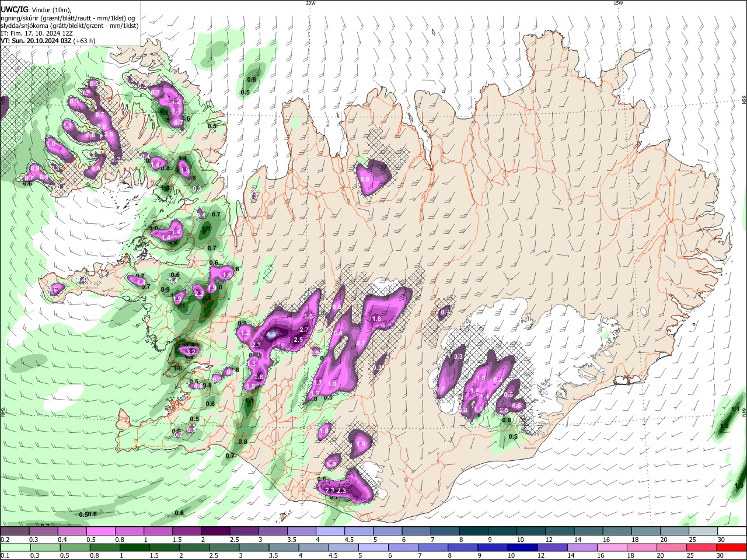Image resolution: width=747 pixels, height=560 pixels.
Task: Click the 2.2 value on the map
Action: [x=198, y=295]
